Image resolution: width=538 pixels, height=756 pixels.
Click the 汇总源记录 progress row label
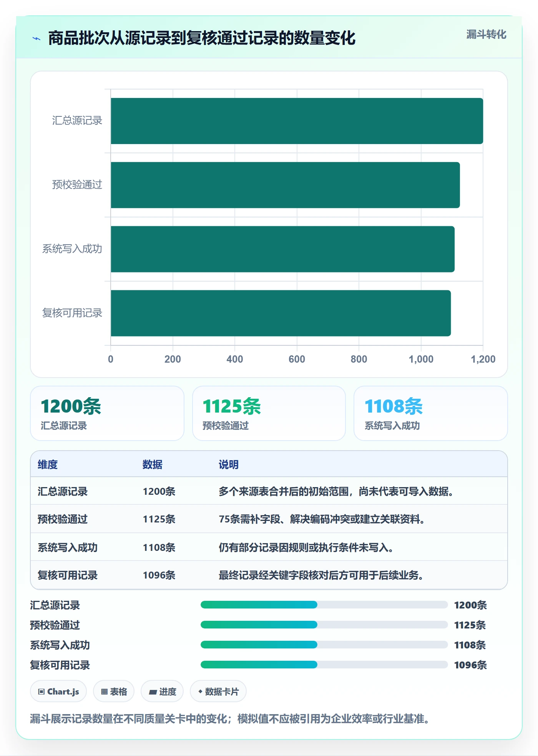click(x=55, y=605)
